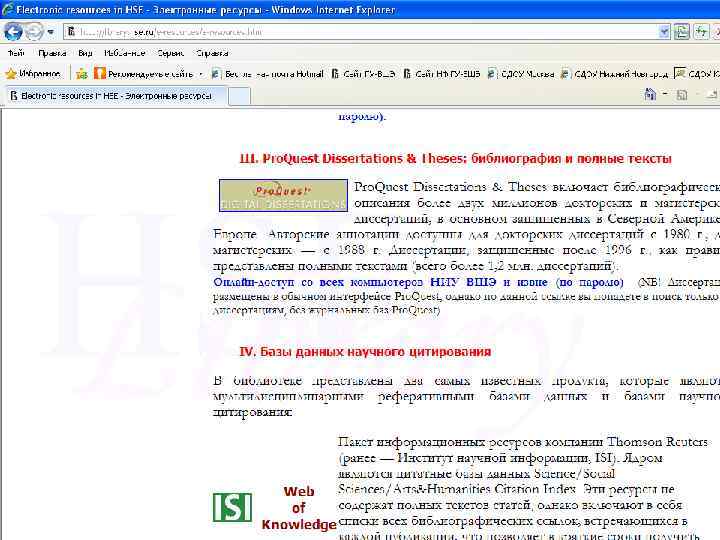Screen dimensions: 720x540
Task: Click the compatibility view icon by address bar
Action: pos(681,32)
